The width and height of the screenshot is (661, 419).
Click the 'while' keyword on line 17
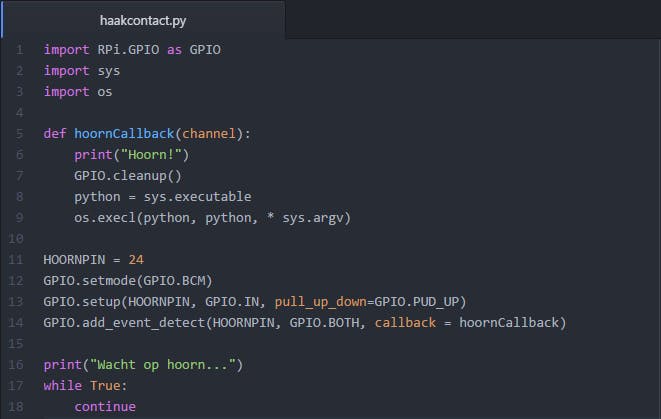click(62, 386)
